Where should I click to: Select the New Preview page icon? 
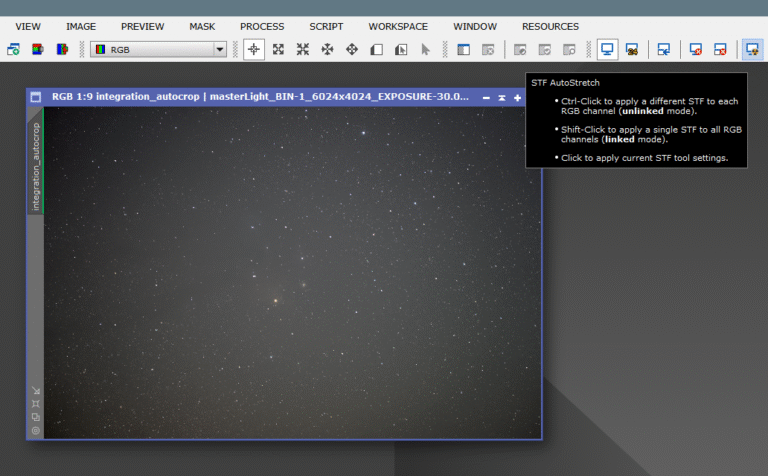click(376, 49)
